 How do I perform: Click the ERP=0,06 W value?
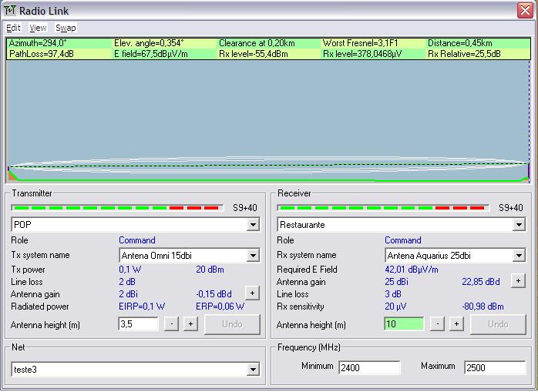[220, 307]
